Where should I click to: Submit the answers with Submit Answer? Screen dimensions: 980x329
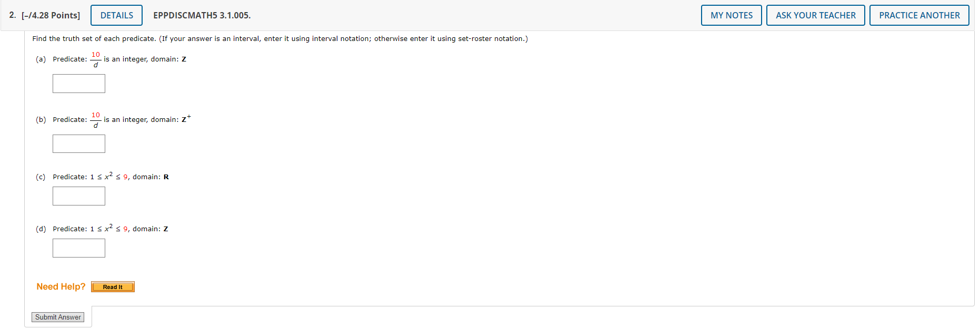pyautogui.click(x=58, y=317)
